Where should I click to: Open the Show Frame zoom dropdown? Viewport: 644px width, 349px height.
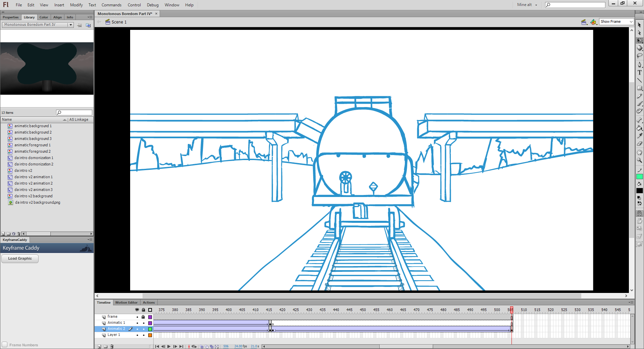tap(616, 21)
